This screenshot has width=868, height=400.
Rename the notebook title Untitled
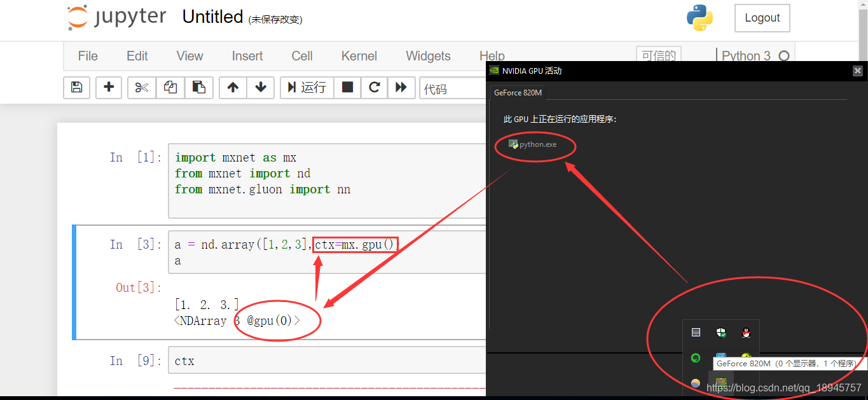pos(212,17)
